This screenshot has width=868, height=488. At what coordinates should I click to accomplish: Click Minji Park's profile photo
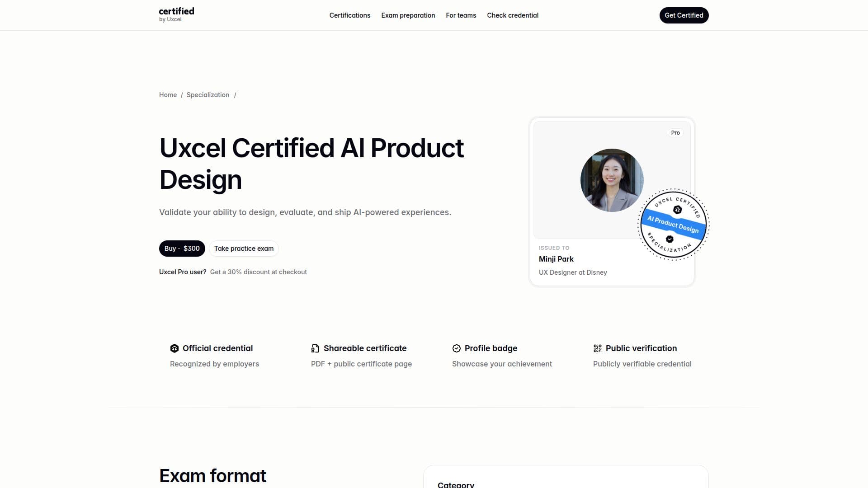[612, 180]
